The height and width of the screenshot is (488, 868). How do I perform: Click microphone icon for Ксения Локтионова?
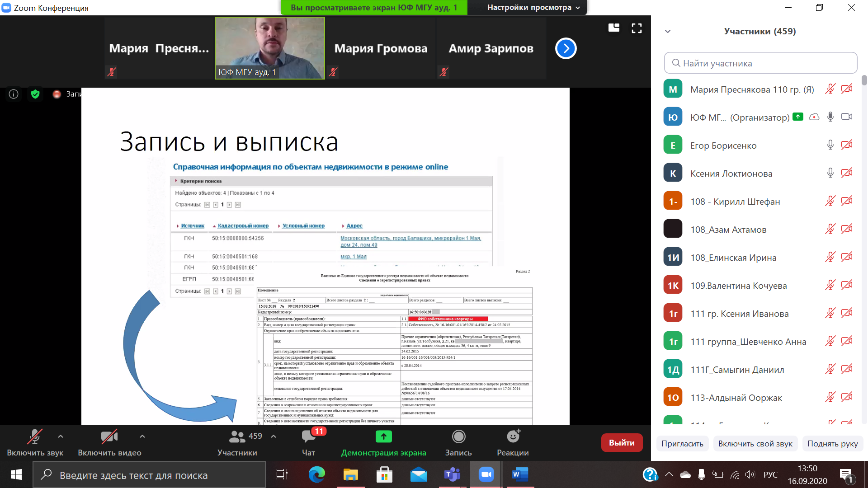830,173
